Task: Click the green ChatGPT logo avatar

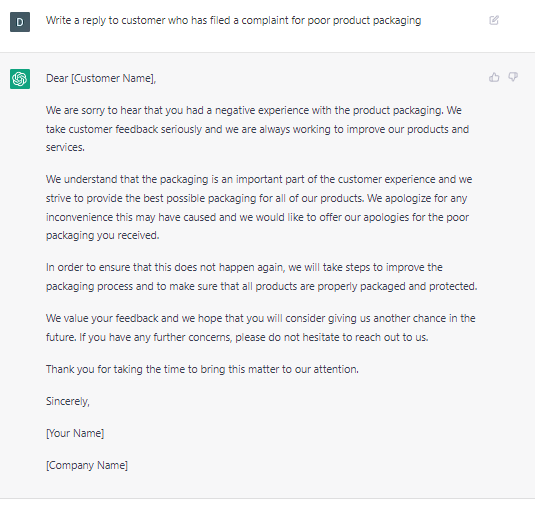Action: pyautogui.click(x=20, y=79)
